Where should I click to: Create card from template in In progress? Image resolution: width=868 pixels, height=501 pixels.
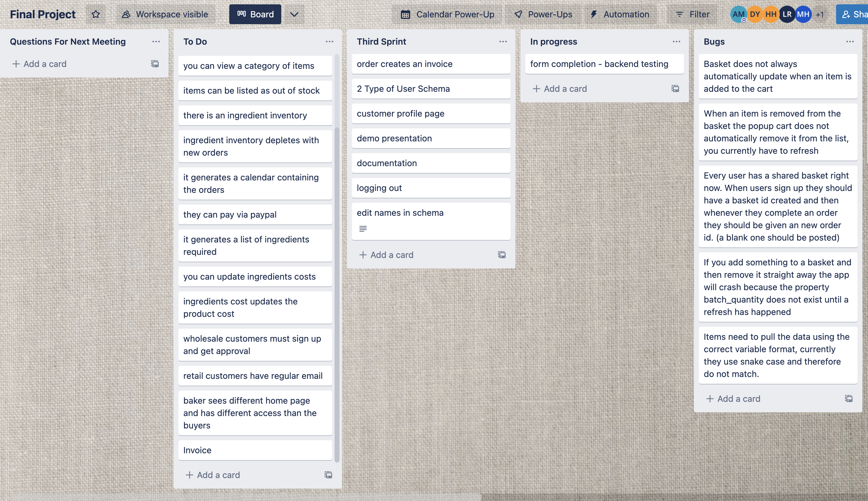point(676,89)
